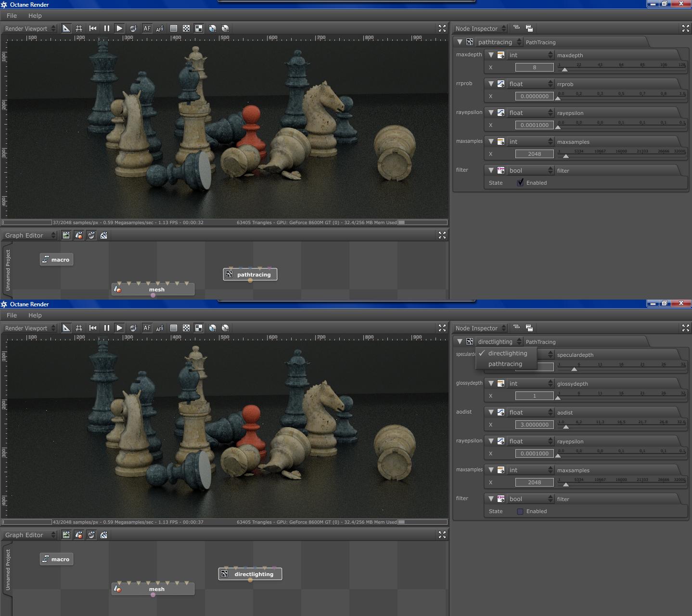Click the rrprob X value field showing 0.0000000

click(x=534, y=96)
